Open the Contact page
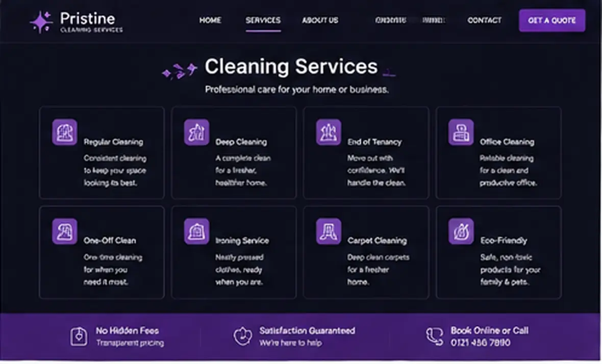Screen dimensions: 602x364 (x=485, y=20)
